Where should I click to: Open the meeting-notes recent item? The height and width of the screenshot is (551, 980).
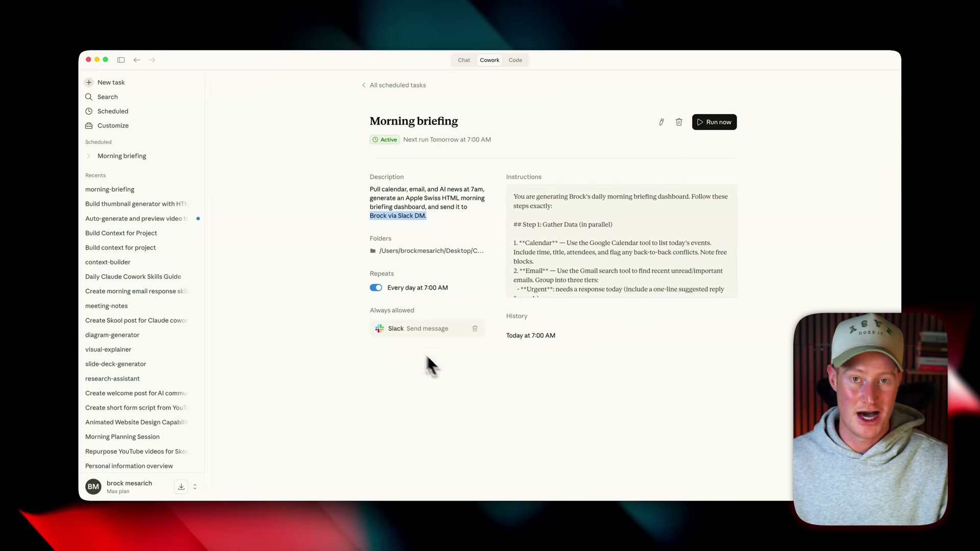point(106,306)
